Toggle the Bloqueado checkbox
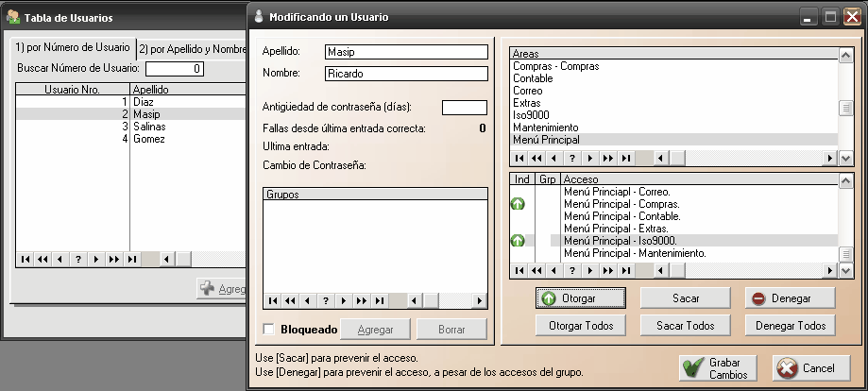The width and height of the screenshot is (868, 391). pyautogui.click(x=269, y=330)
